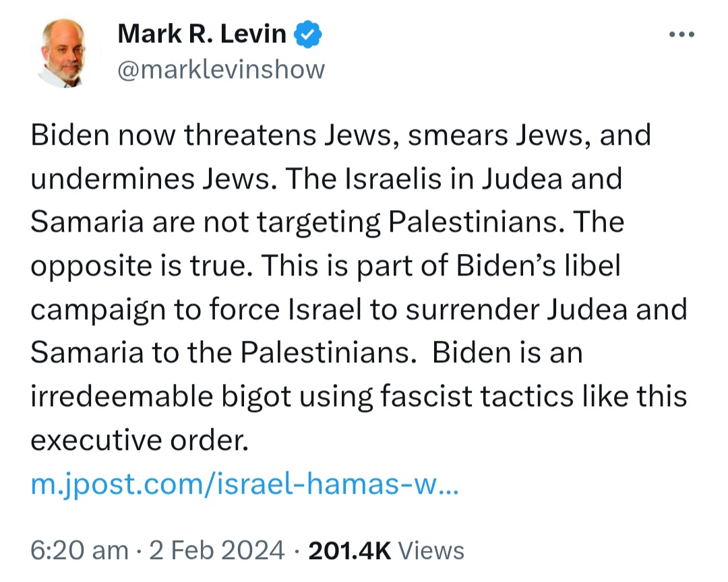
Task: Click the 2 Feb 2024 date
Action: pos(216,550)
